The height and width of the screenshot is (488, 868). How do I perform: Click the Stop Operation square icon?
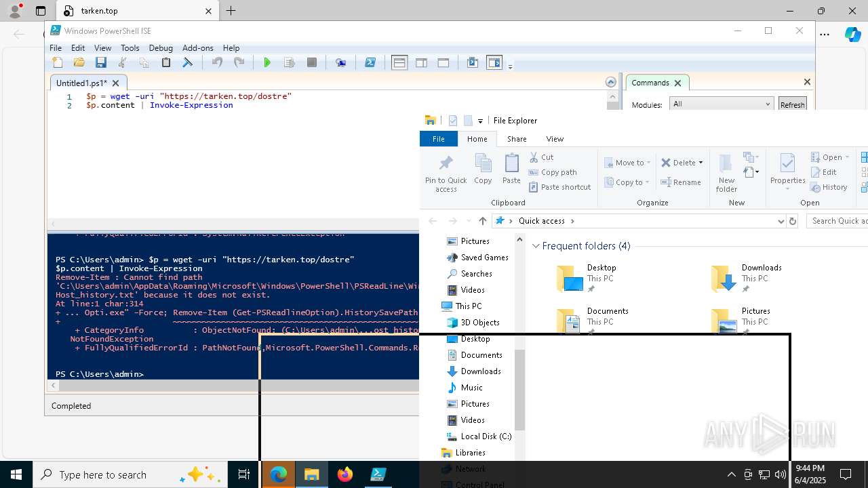tap(311, 62)
